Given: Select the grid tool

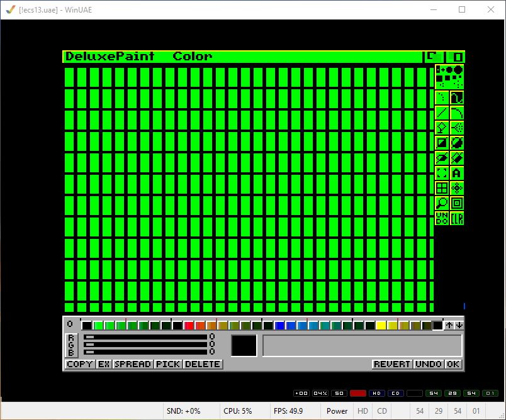Looking at the screenshot, I should 442,188.
